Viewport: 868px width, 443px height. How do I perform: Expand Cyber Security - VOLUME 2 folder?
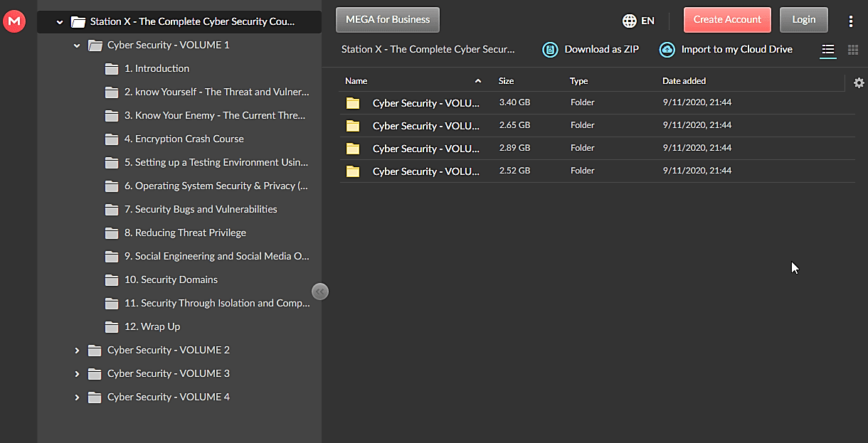click(x=77, y=351)
